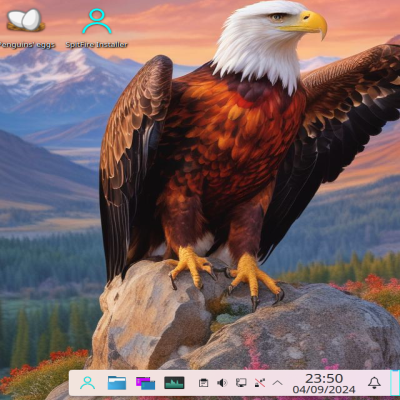Open the disconnected network tray icon

pyautogui.click(x=260, y=383)
